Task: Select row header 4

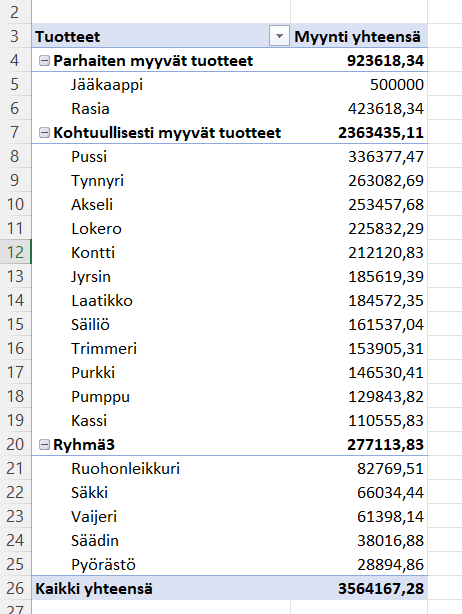Action: pyautogui.click(x=15, y=60)
